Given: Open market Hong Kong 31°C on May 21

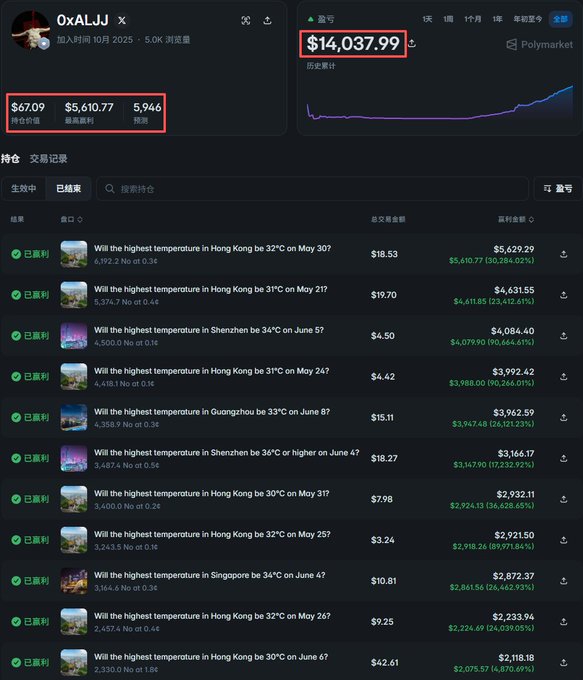Looking at the screenshot, I should point(210,289).
